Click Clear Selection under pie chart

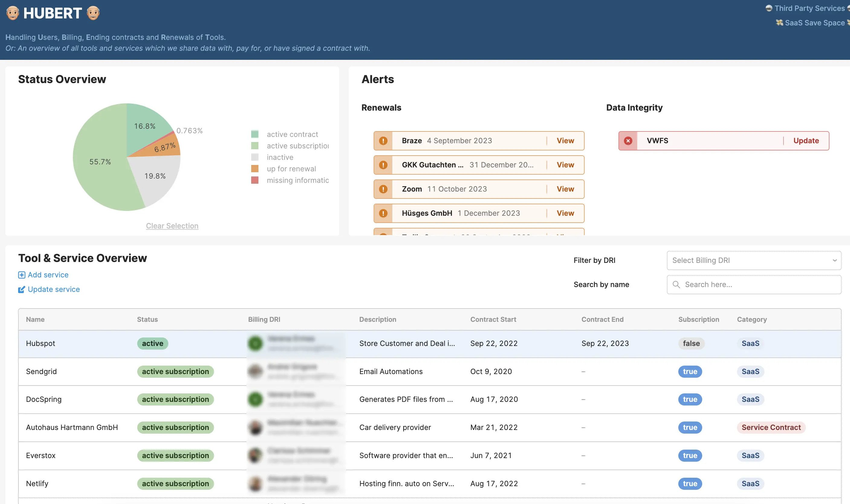pyautogui.click(x=172, y=226)
